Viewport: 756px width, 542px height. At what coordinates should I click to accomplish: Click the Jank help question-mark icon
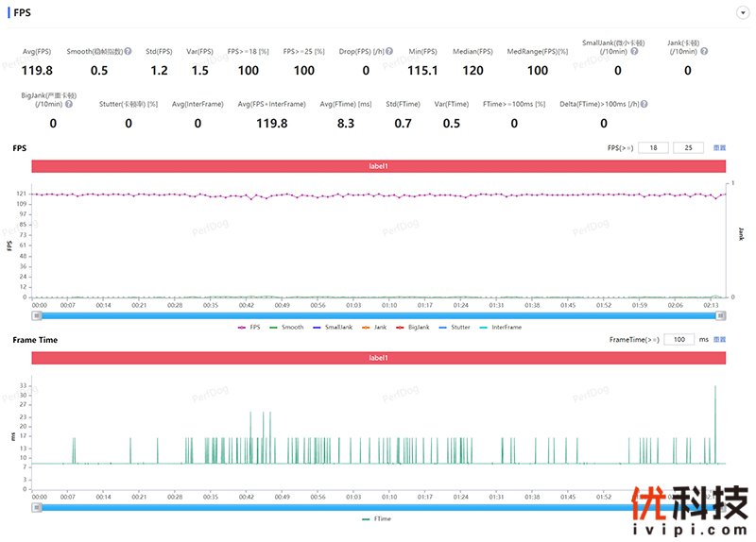[x=704, y=51]
